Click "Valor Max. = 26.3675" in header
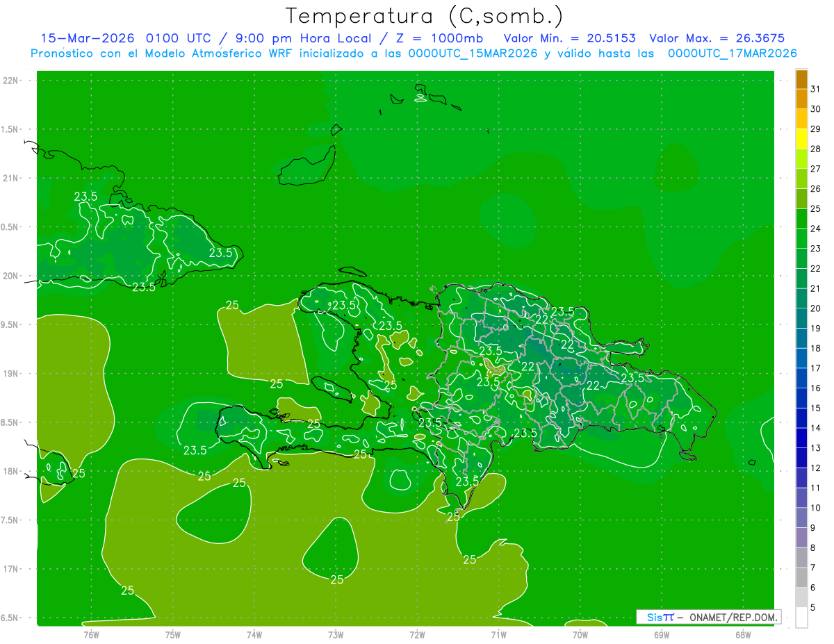This screenshot has width=834, height=644. (x=717, y=38)
